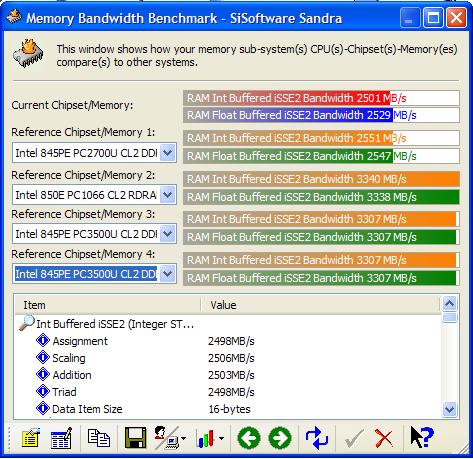Select the Int Buffered iSSE2 tree row
Image resolution: width=473 pixels, height=459 pixels.
click(x=115, y=324)
